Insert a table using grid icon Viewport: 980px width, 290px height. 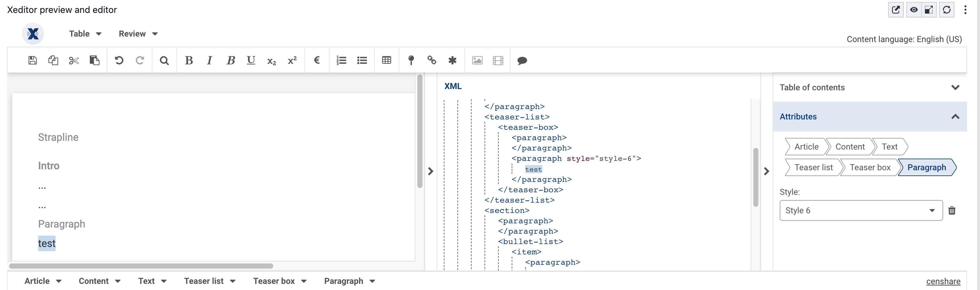click(386, 60)
